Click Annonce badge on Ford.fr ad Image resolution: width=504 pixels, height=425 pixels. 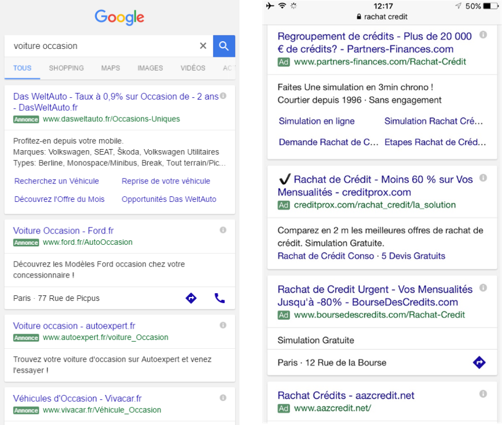pos(26,243)
